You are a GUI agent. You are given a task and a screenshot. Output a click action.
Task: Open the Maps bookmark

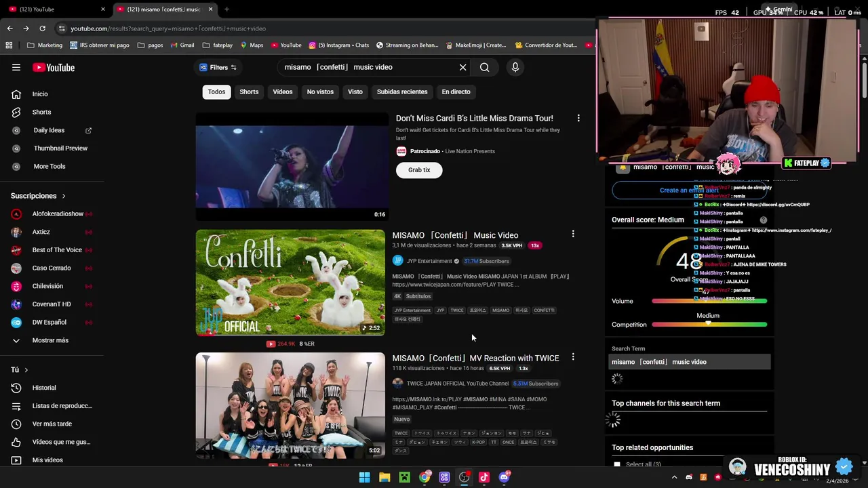click(251, 45)
